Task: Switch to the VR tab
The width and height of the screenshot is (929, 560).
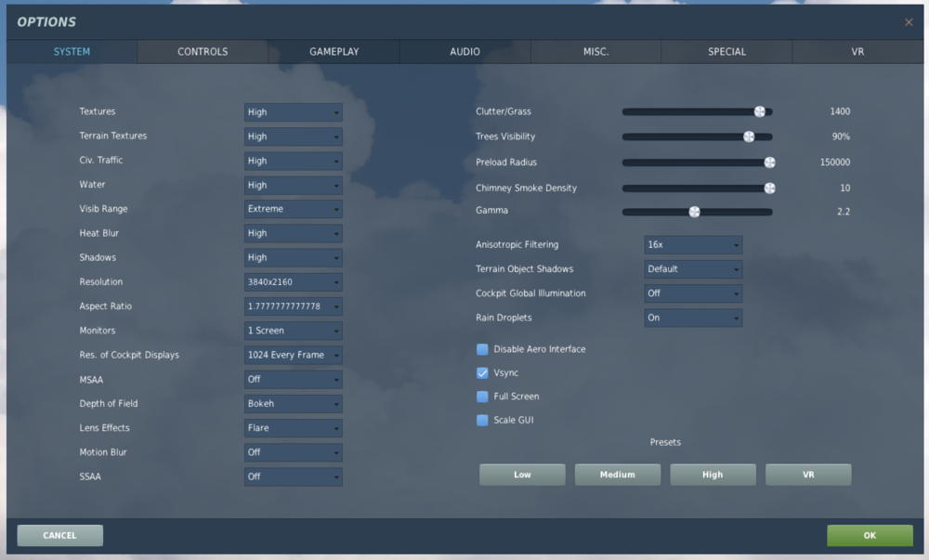Action: tap(857, 52)
